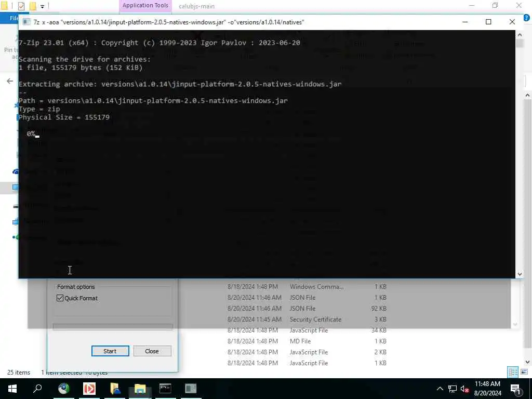The width and height of the screenshot is (532, 399).
Task: Click the 7-Zip 23.01 copyright console line
Action: (159, 43)
